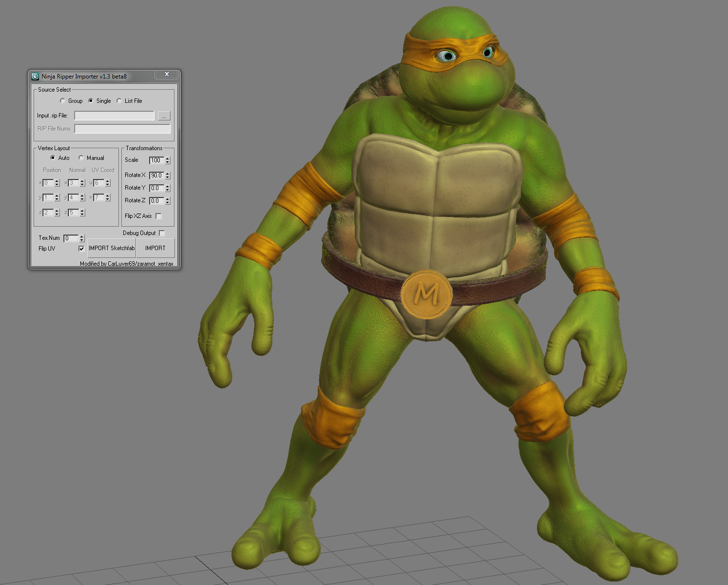Select the Group source radio button

62,101
